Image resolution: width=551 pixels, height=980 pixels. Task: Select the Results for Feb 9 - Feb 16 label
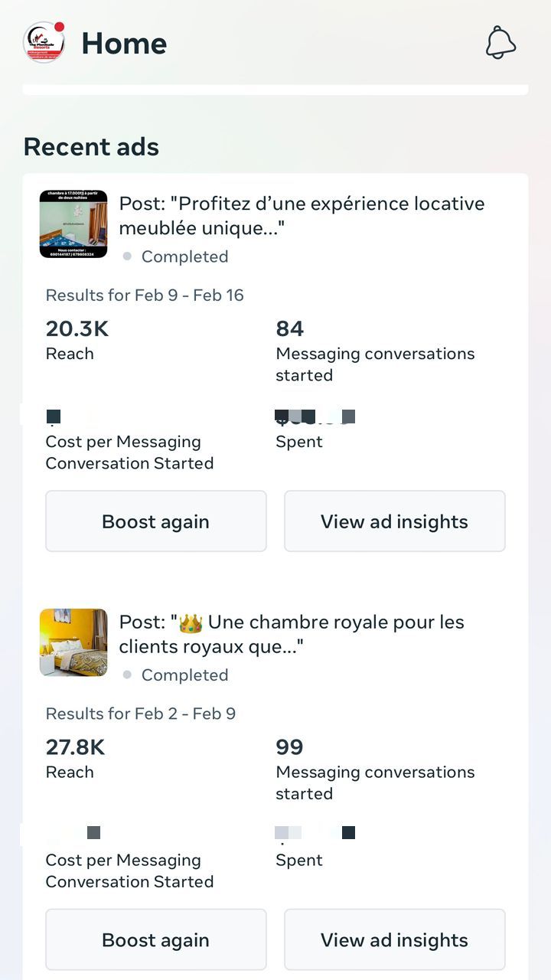click(x=145, y=295)
